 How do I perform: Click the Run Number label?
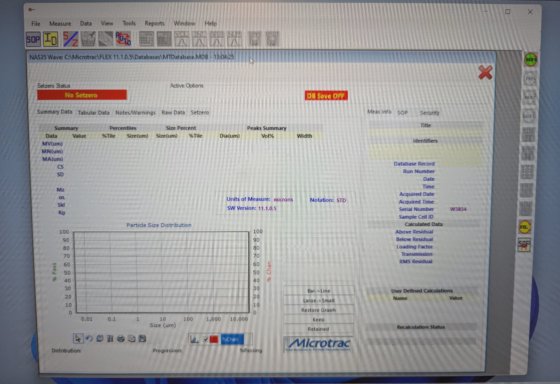[x=419, y=171]
